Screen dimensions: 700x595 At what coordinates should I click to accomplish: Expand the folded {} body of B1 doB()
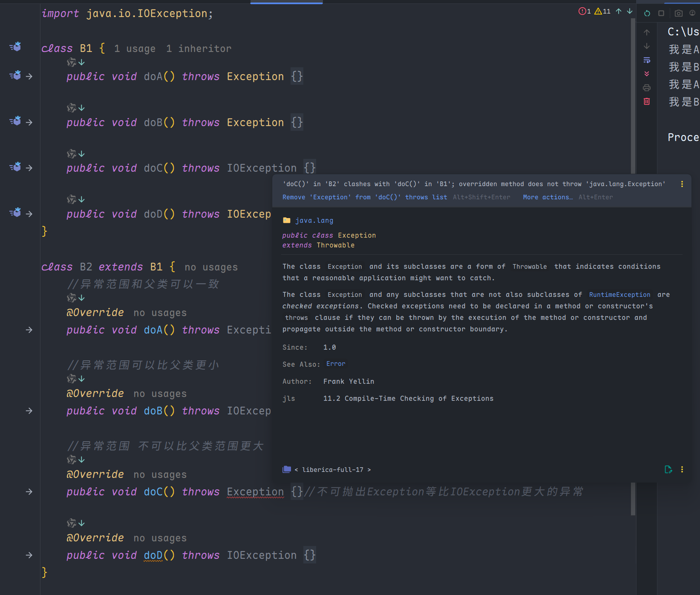click(297, 122)
